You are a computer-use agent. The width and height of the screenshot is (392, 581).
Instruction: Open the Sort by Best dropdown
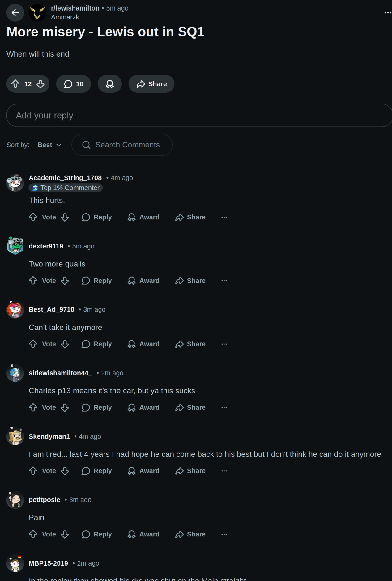pos(49,145)
